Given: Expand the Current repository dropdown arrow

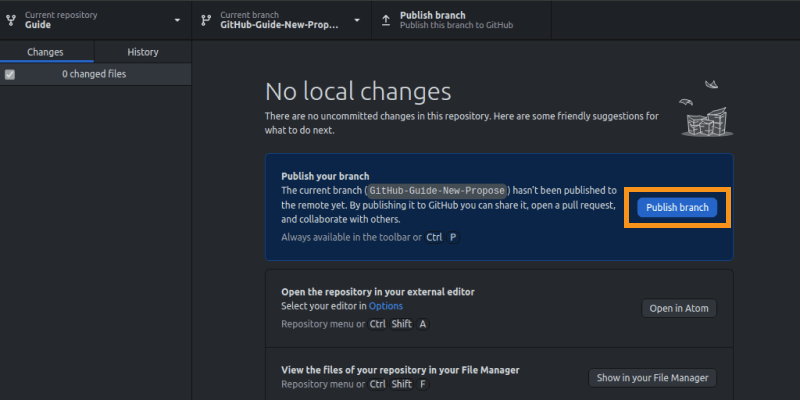Looking at the screenshot, I should coord(177,20).
